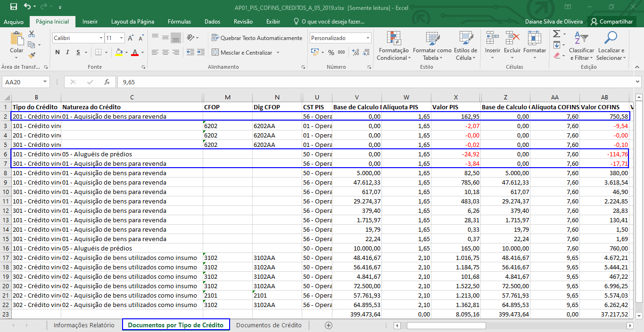The height and width of the screenshot is (332, 644).
Task: Click the AutoSum sigma icon
Action: coord(556,34)
